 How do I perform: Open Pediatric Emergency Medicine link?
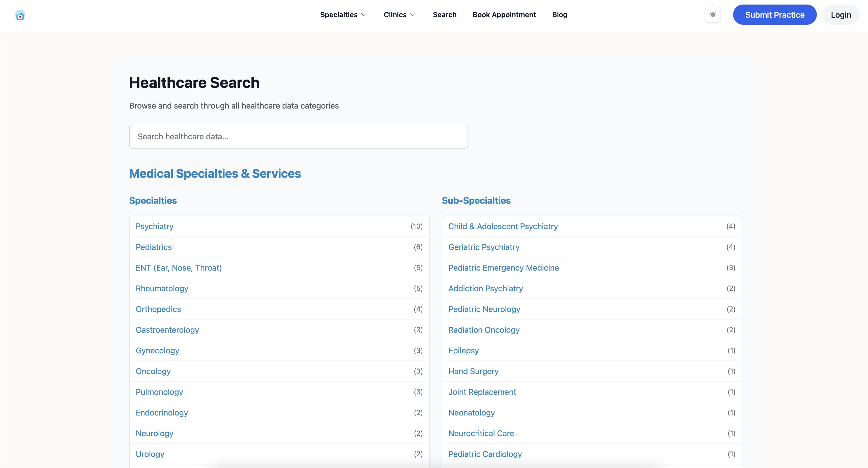pos(503,268)
